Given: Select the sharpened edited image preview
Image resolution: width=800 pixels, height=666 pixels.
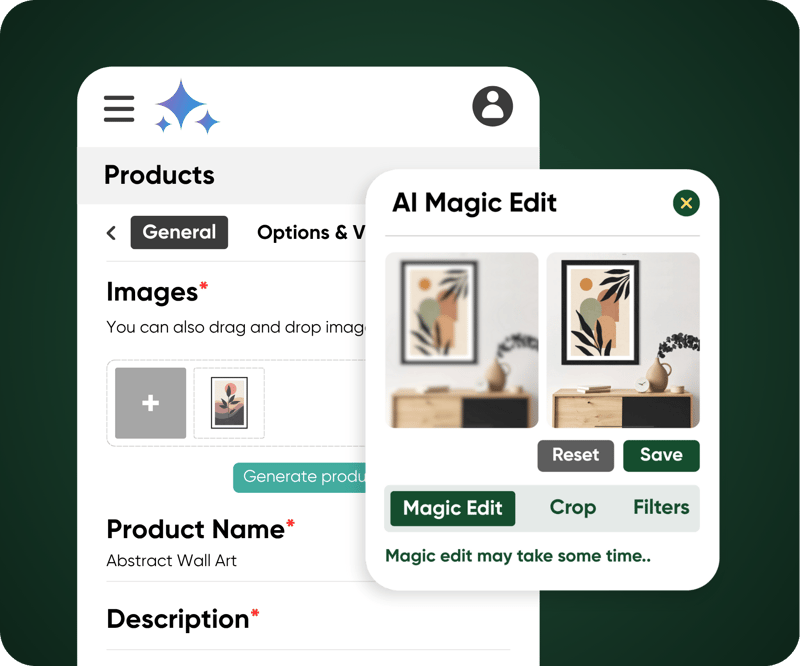Looking at the screenshot, I should tap(623, 340).
